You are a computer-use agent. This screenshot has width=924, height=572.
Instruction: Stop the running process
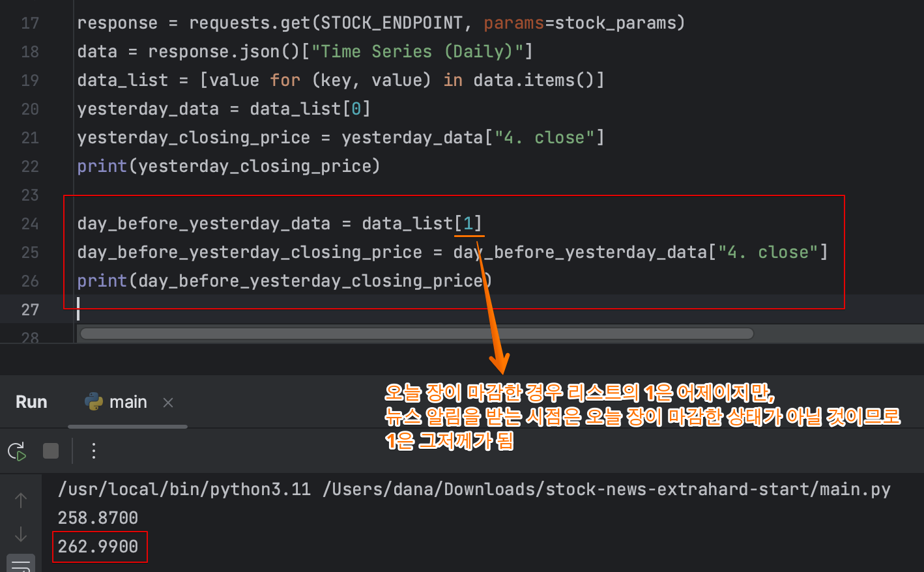pyautogui.click(x=51, y=451)
